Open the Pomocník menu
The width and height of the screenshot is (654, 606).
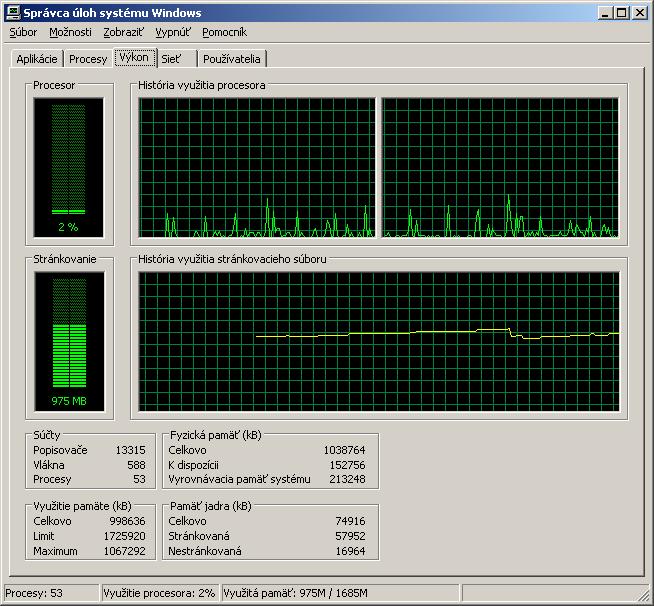point(224,32)
